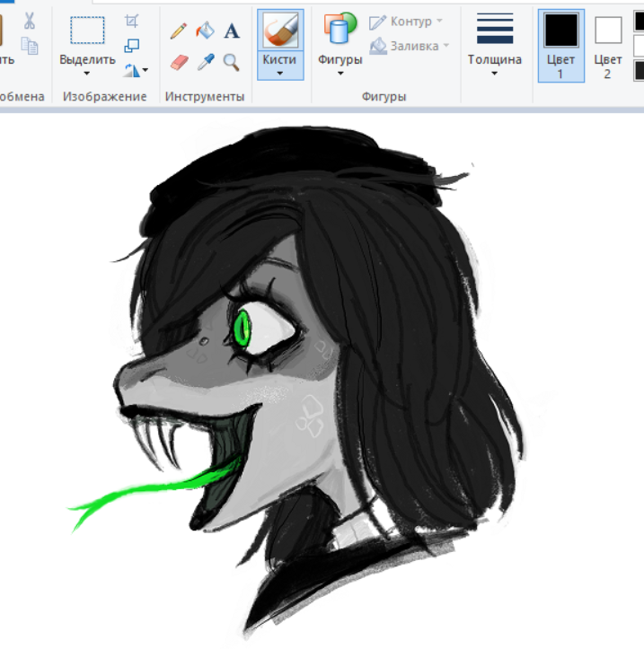Click the green eye on the drawing

tap(242, 329)
